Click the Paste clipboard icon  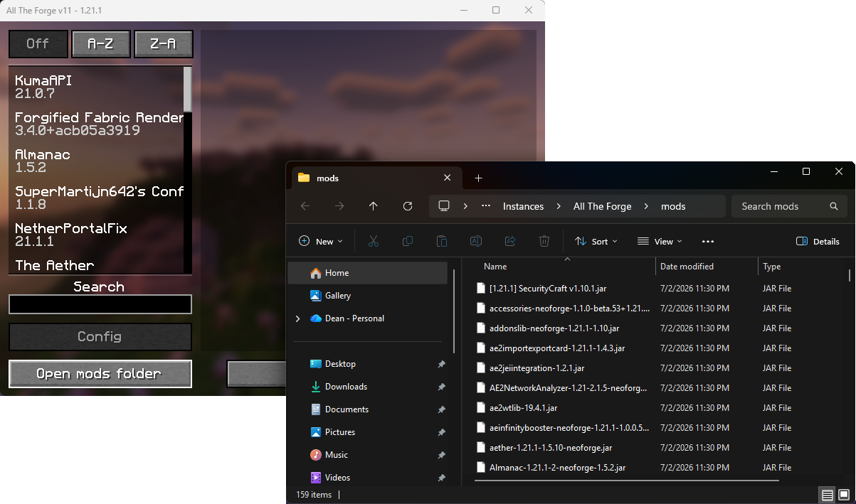442,241
